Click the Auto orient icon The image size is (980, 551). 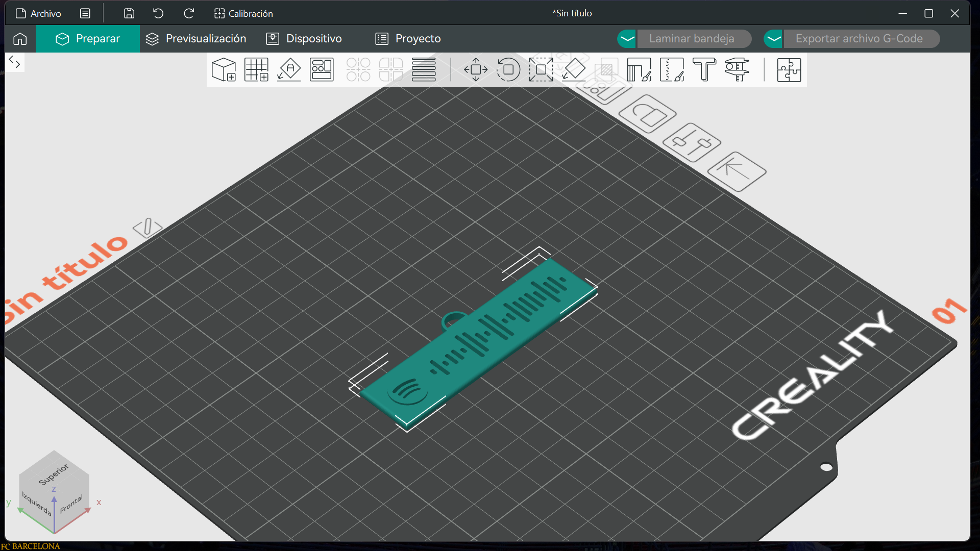point(289,70)
